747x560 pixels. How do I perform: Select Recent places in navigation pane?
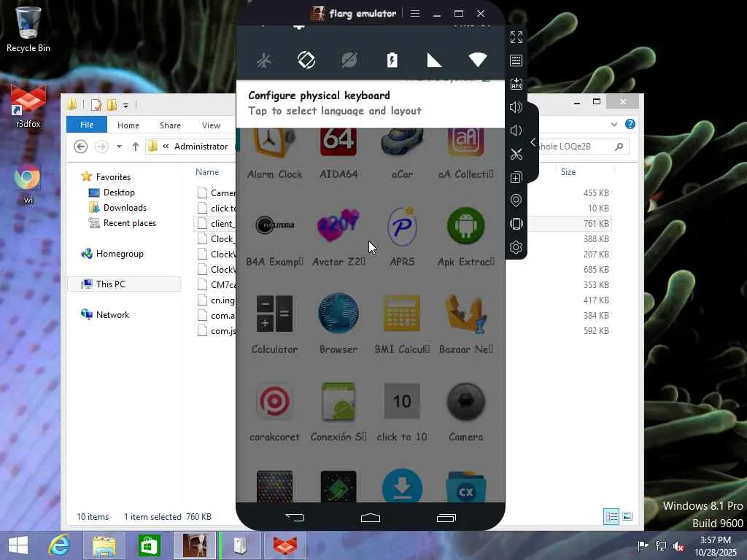(130, 223)
